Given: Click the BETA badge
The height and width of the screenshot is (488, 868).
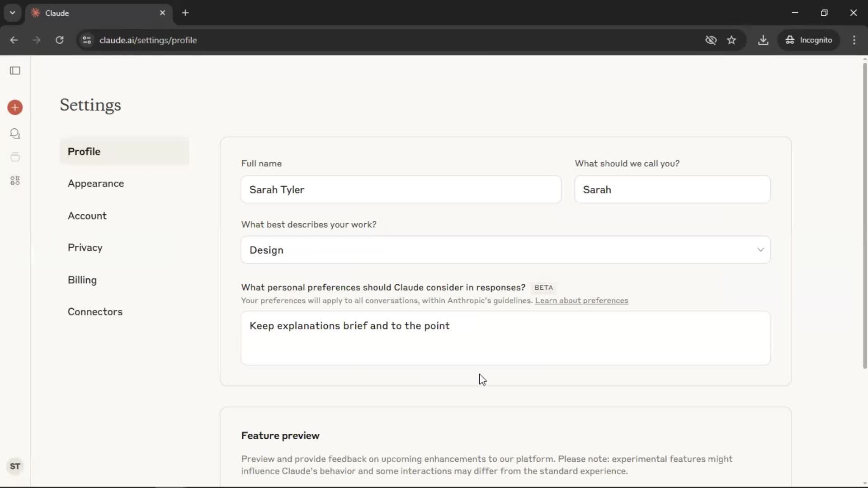Looking at the screenshot, I should (543, 287).
